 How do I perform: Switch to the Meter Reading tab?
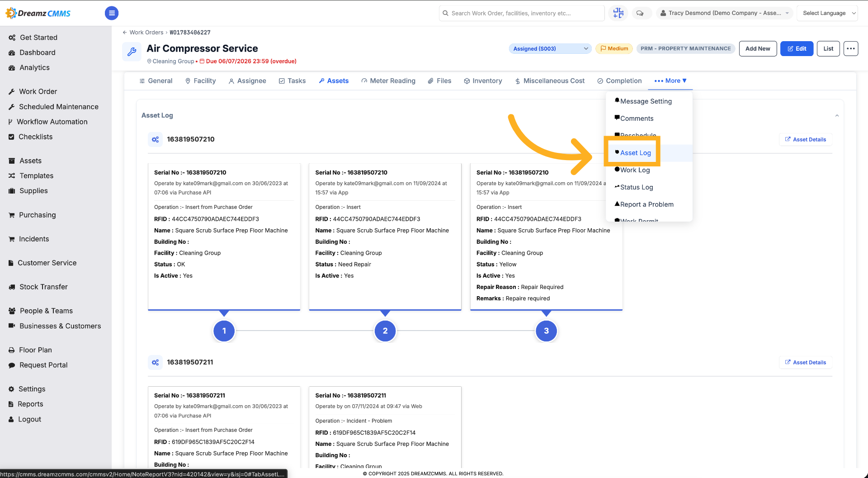388,80
